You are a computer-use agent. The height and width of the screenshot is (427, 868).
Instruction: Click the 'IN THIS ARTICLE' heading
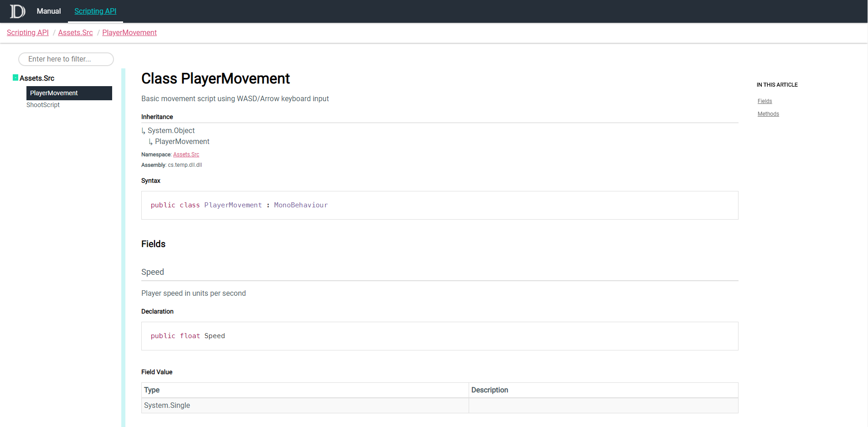click(777, 85)
